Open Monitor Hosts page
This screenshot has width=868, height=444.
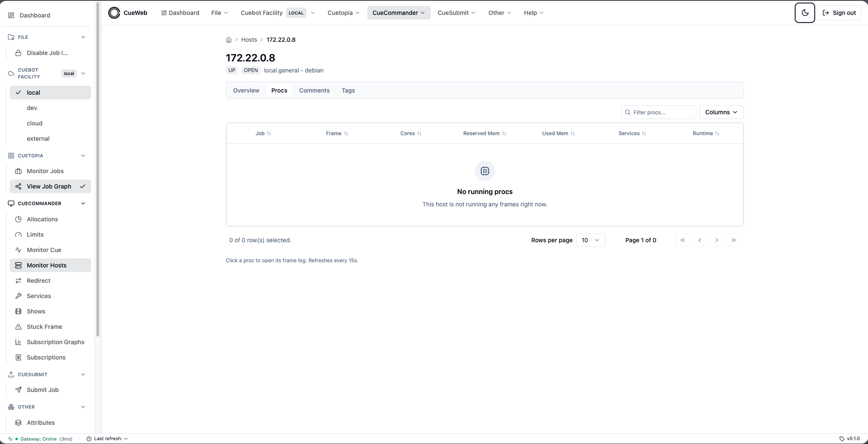(x=50, y=265)
